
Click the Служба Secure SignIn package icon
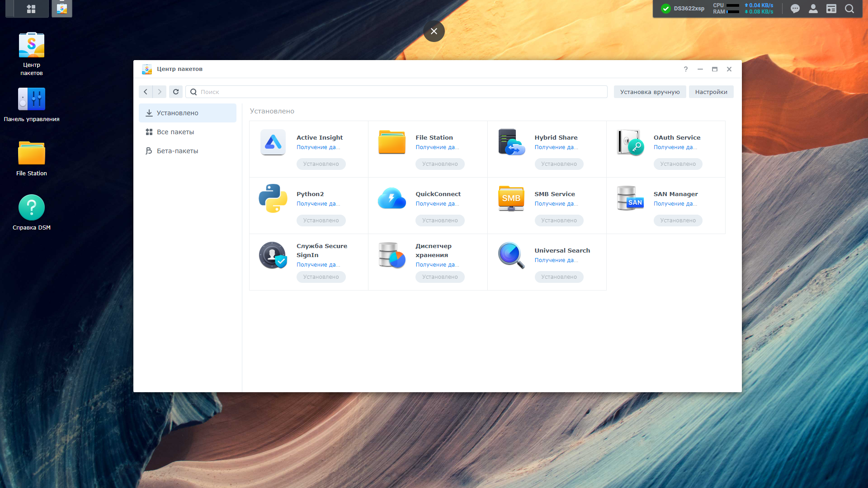(x=273, y=255)
